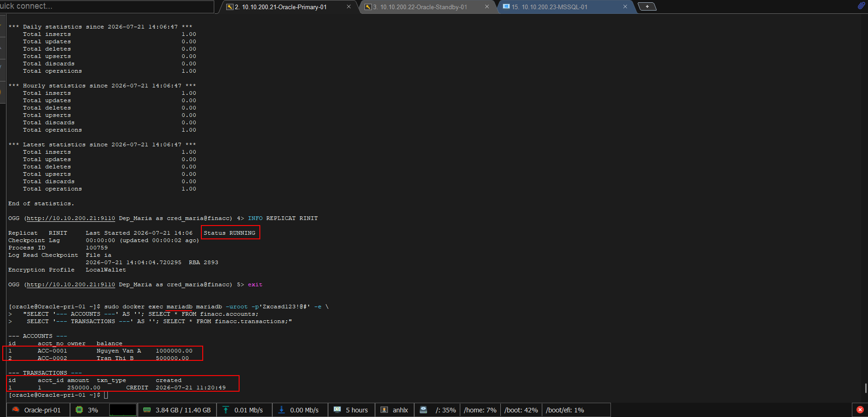The width and height of the screenshot is (868, 417).
Task: Click the download speed arrow icon
Action: click(282, 410)
